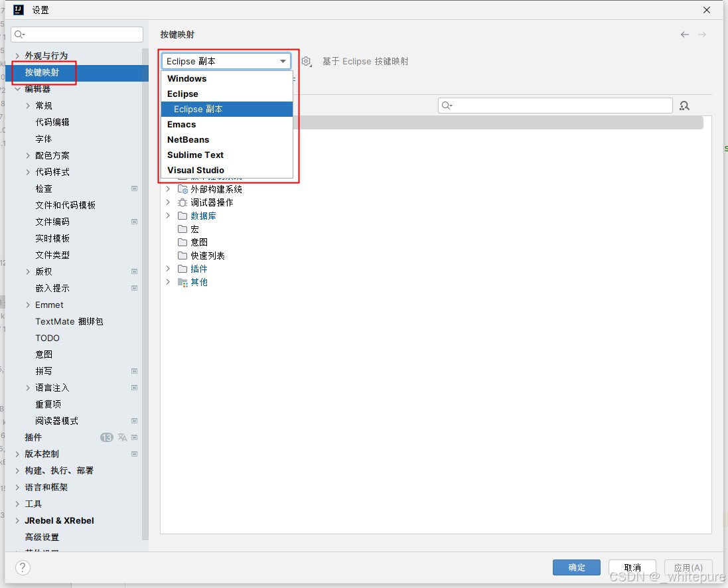Select NetBeans keymap from the list
The image size is (728, 588).
[x=227, y=140]
